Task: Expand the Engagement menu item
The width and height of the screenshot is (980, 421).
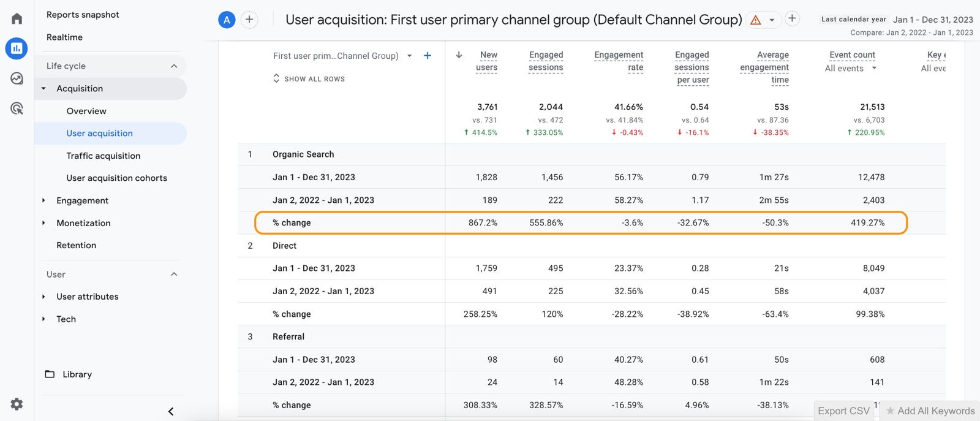Action: click(82, 200)
